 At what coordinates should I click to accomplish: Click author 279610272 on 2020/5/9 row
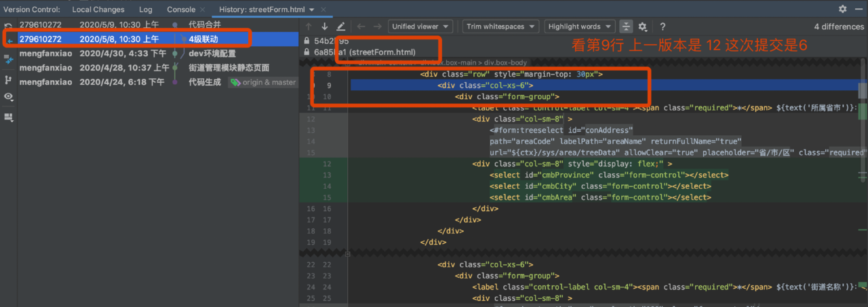(40, 24)
